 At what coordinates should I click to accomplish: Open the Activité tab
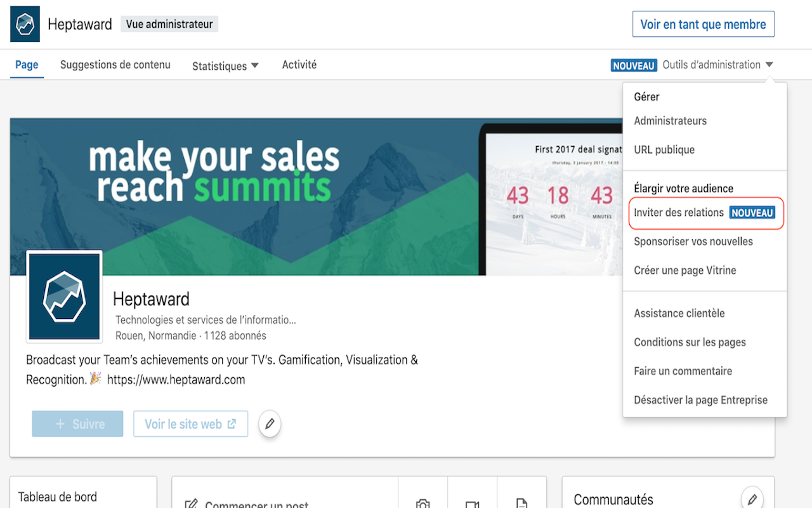click(x=299, y=65)
